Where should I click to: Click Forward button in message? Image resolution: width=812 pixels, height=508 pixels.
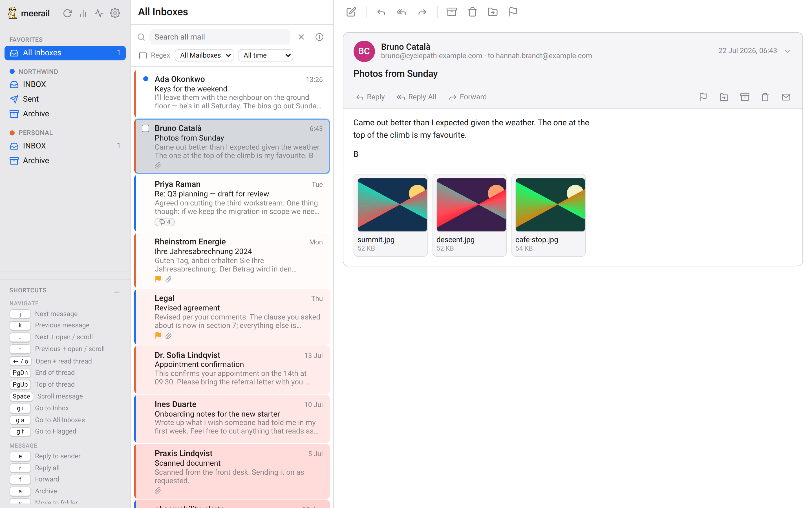[x=468, y=97]
